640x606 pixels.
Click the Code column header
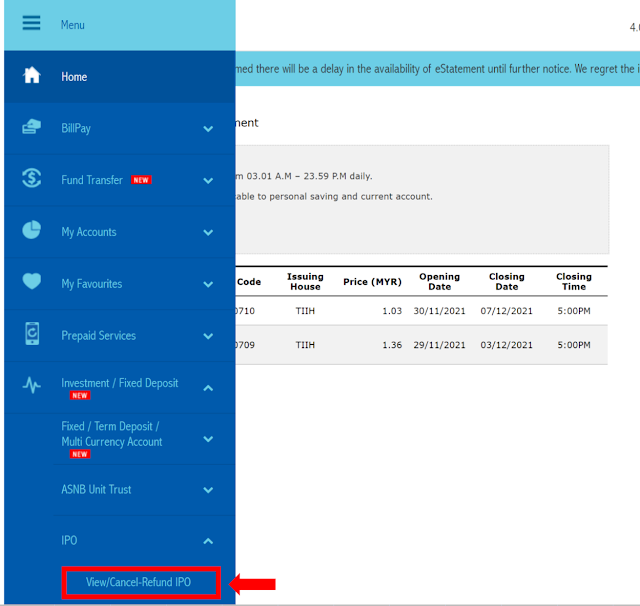[x=249, y=282]
